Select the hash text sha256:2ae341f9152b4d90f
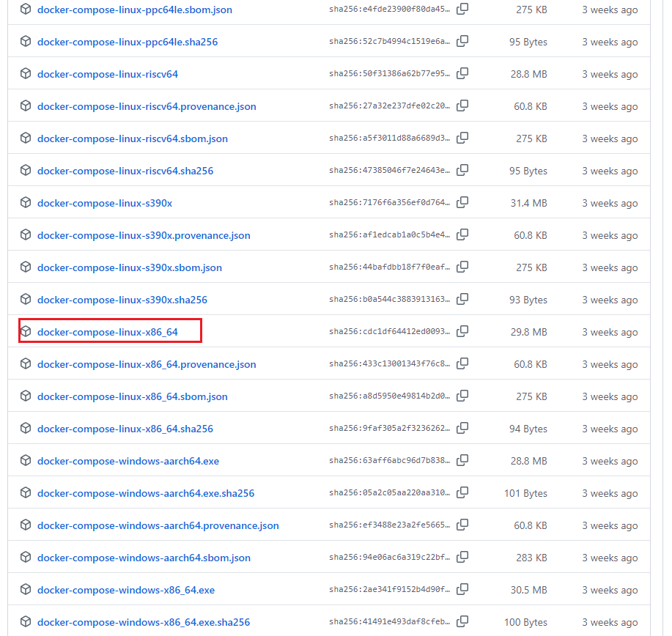Screen dimensions: 672x636 tap(390, 589)
